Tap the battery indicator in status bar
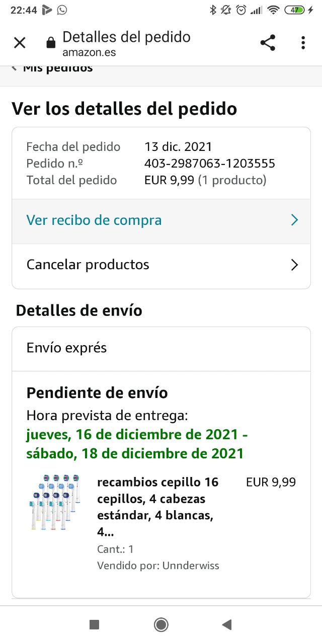 click(295, 10)
